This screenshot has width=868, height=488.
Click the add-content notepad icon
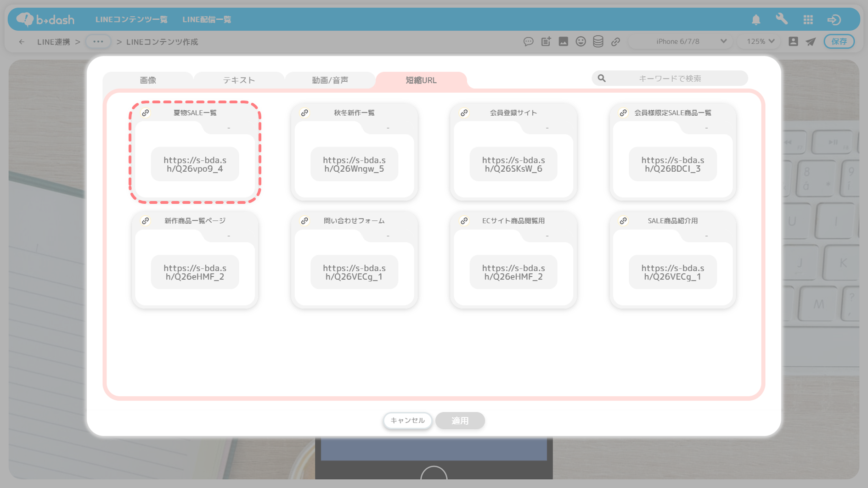(546, 42)
